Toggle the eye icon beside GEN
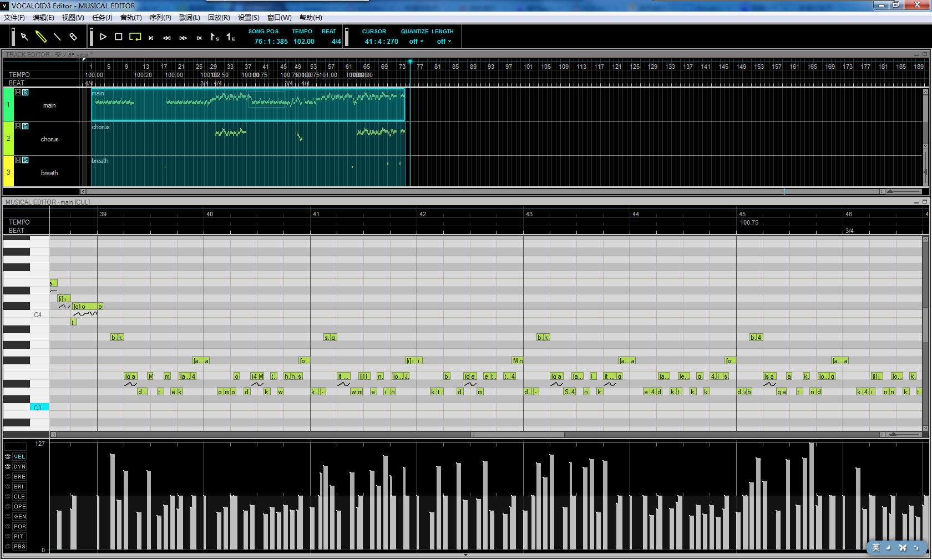The height and width of the screenshot is (560, 932). point(8,517)
